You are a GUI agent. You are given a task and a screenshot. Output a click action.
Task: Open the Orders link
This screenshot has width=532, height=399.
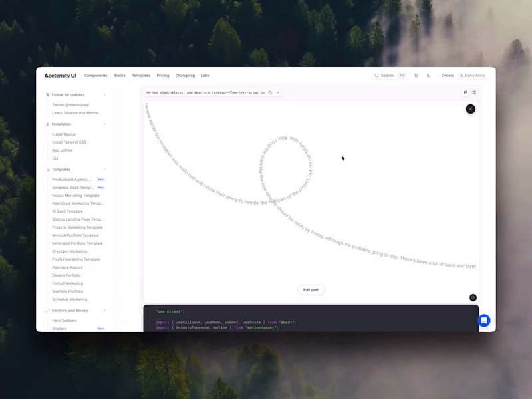pos(448,76)
